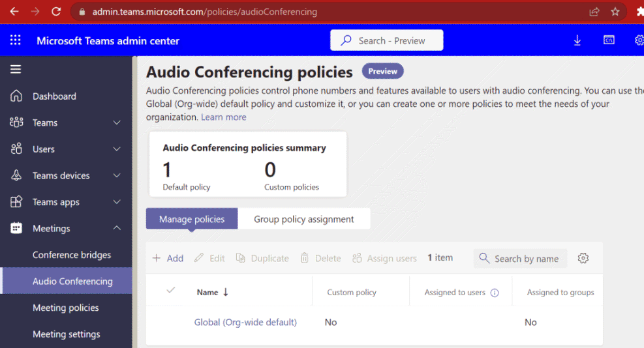Click the Custom policies count label

click(x=292, y=187)
